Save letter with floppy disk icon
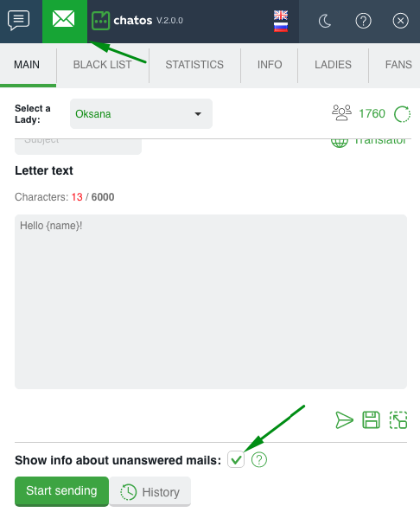Screen dimensions: 420x512 click(x=372, y=420)
